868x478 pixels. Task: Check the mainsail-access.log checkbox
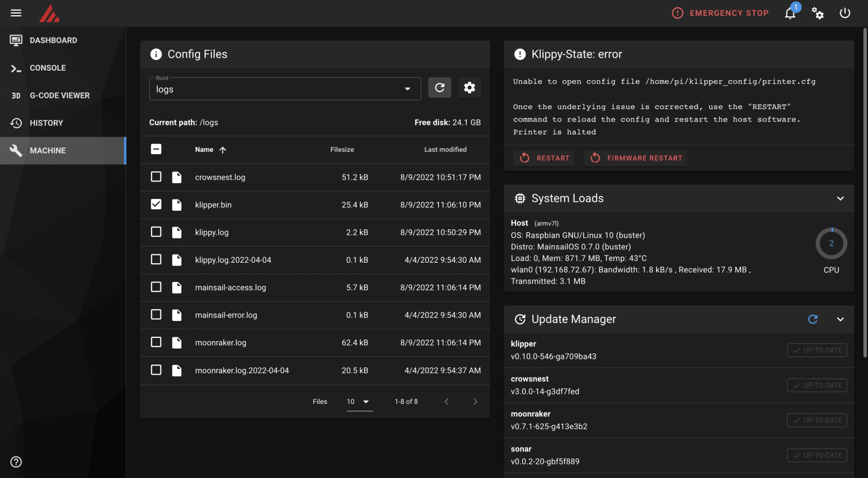pyautogui.click(x=157, y=287)
